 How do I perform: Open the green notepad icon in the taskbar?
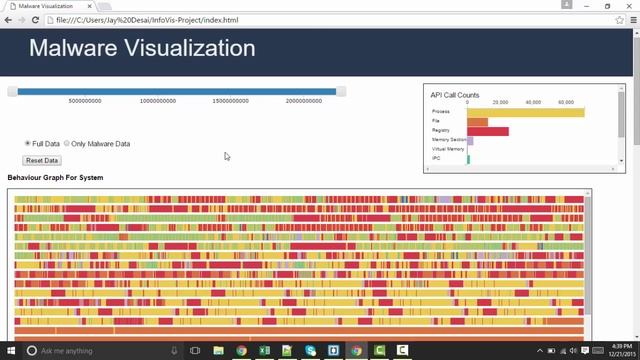pos(287,351)
